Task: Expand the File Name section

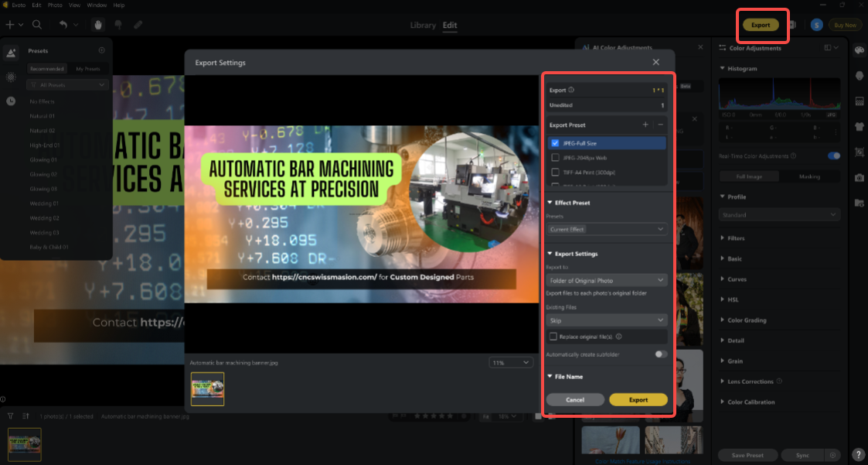Action: coord(568,377)
